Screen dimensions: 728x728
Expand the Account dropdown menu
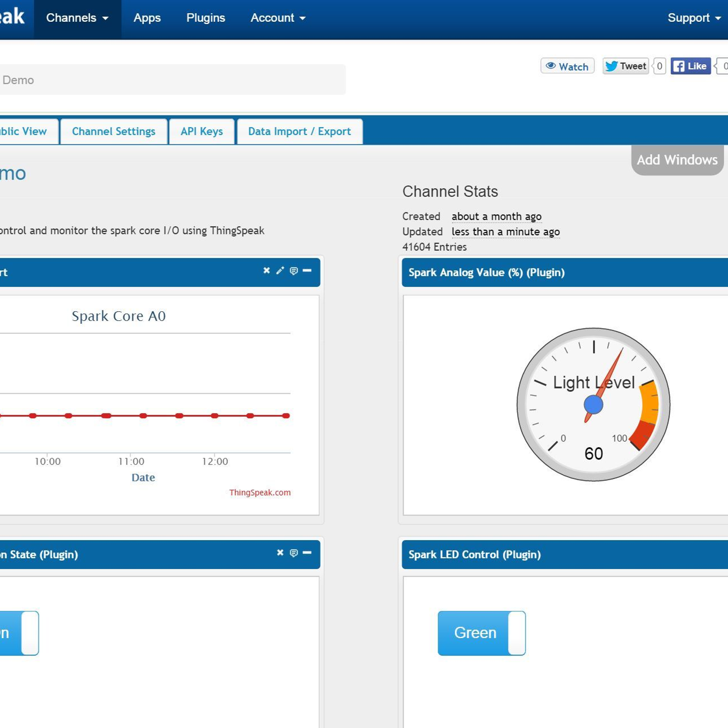[x=278, y=18]
